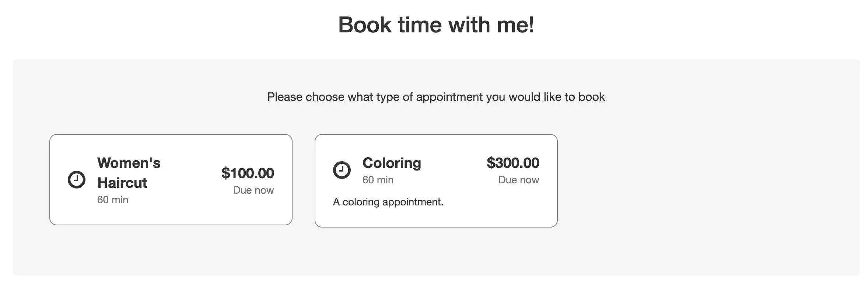
Task: Click the $300.00 price on Coloring
Action: click(x=513, y=162)
